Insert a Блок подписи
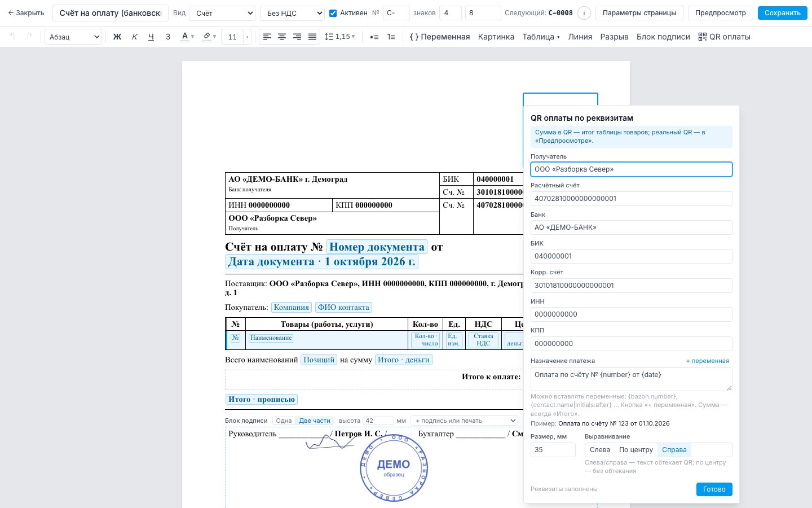 coord(663,37)
